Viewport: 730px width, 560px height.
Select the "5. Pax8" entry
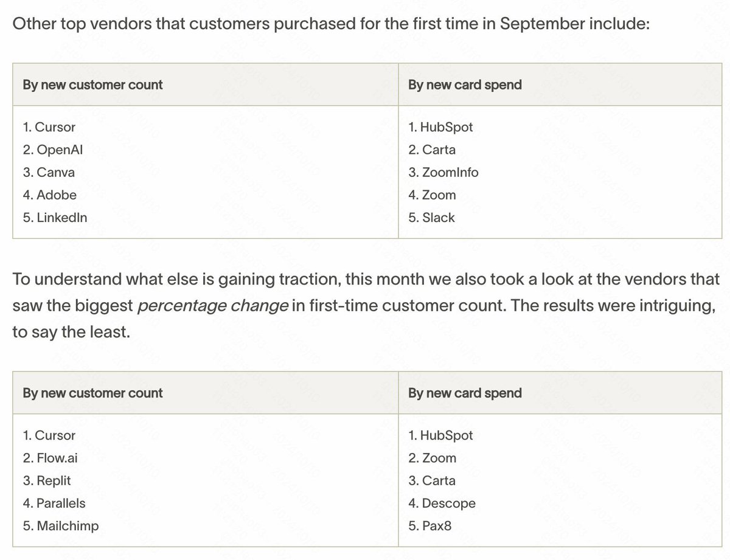click(x=430, y=526)
